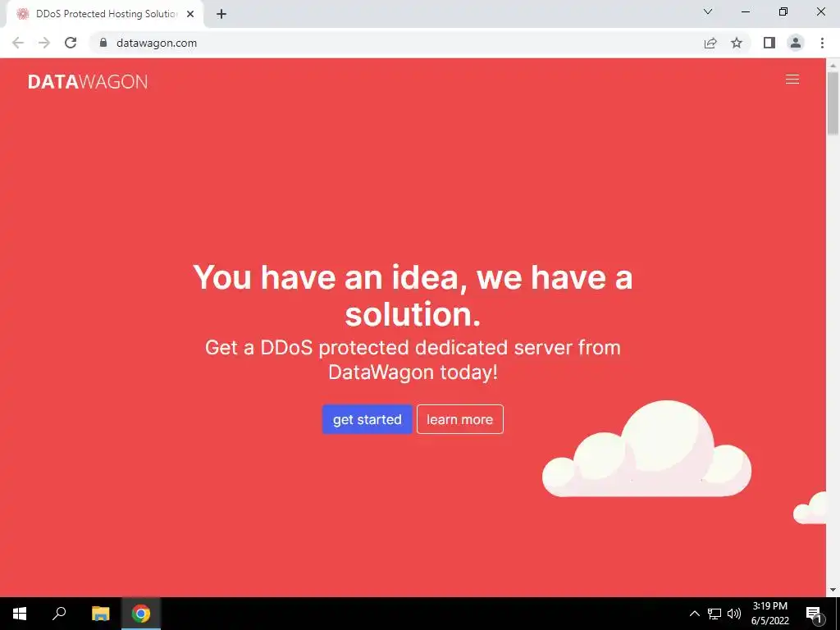
Task: Open Windows taskbar search
Action: coord(59,614)
